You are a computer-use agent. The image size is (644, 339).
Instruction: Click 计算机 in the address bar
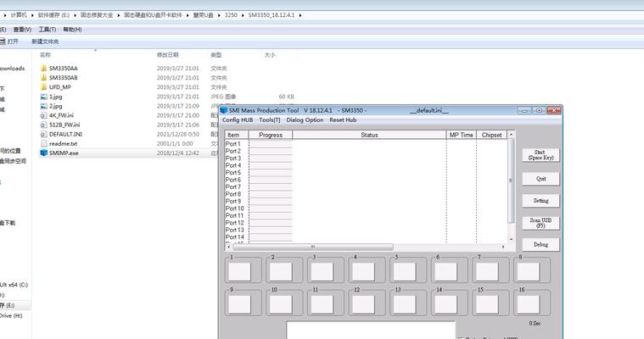[19, 15]
